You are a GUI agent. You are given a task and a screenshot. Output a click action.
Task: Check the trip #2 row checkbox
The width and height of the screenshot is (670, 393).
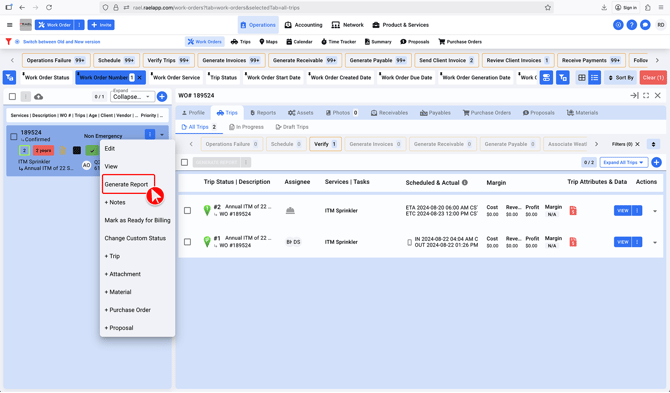(x=187, y=210)
